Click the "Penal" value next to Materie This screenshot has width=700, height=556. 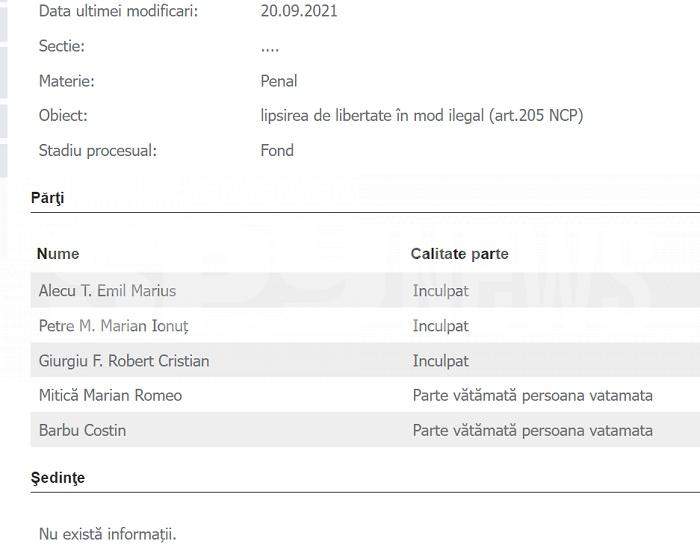(x=279, y=81)
